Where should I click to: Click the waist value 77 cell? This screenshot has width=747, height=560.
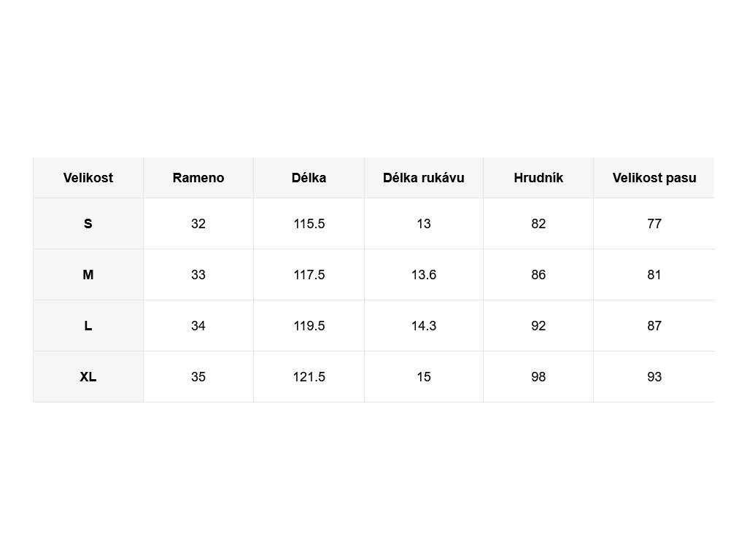654,224
